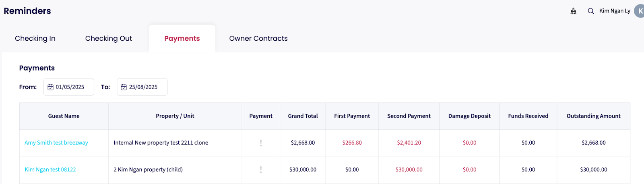The height and width of the screenshot is (184, 644).
Task: Go to the Owner Contracts tab
Action: click(x=258, y=39)
